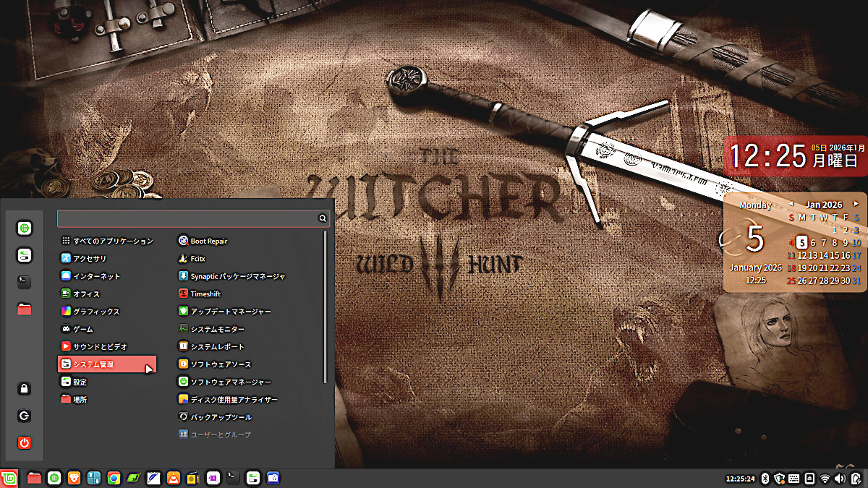Click the menu search input field
This screenshot has height=488, width=868.
(187, 218)
